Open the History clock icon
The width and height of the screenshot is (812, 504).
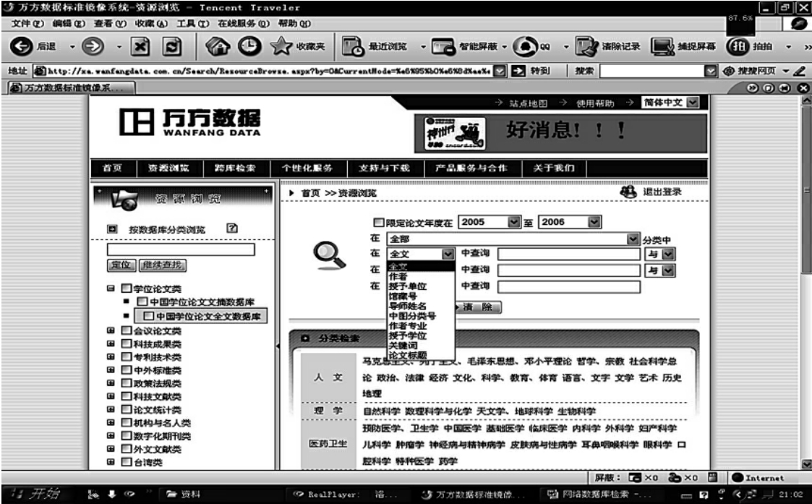coord(249,46)
